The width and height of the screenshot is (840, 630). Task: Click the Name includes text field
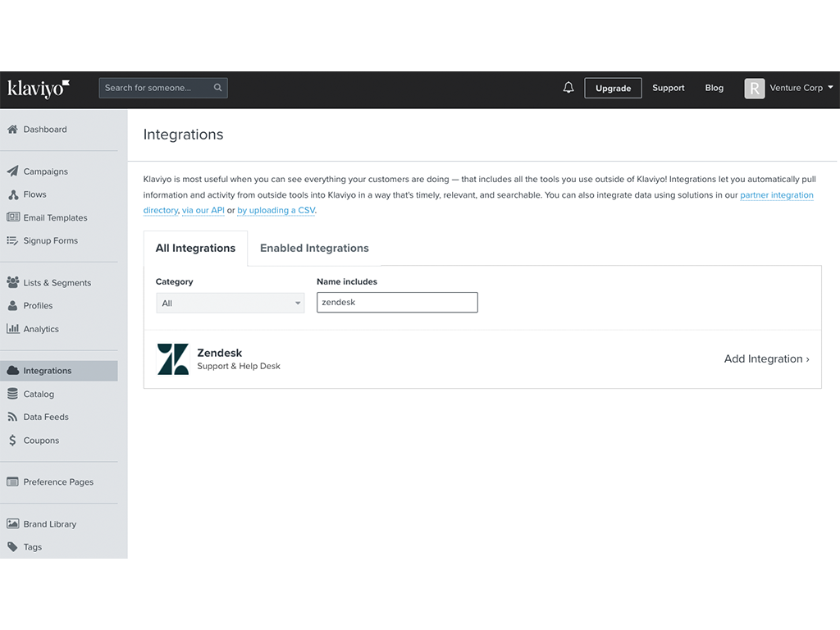click(397, 303)
